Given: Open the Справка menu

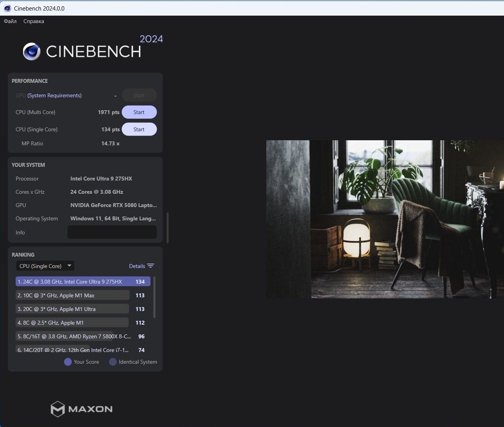Looking at the screenshot, I should [x=34, y=21].
